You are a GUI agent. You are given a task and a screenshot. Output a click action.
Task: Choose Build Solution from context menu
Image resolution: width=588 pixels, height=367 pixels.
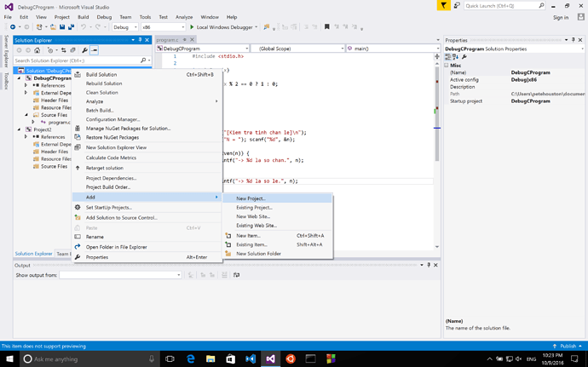(147, 74)
